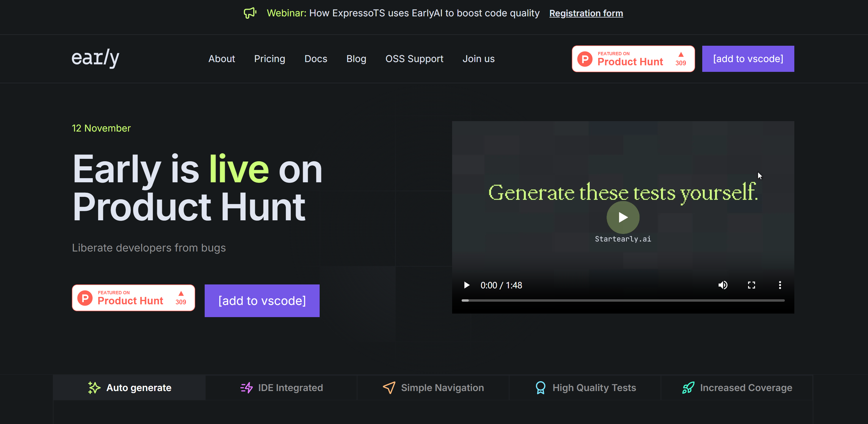This screenshot has width=868, height=424.
Task: Click the video progress bar
Action: click(x=623, y=300)
